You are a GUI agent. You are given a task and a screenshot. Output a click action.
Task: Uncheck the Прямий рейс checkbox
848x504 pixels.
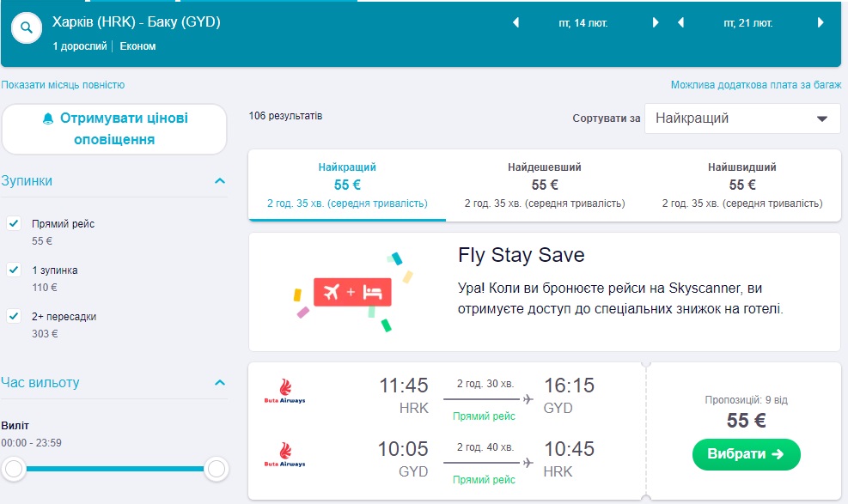tap(14, 223)
